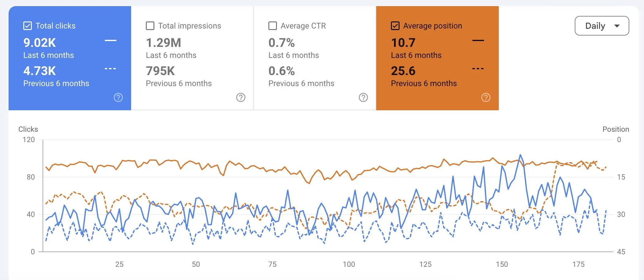Click the 10.7 average position value
The image size is (644, 280).
click(403, 43)
